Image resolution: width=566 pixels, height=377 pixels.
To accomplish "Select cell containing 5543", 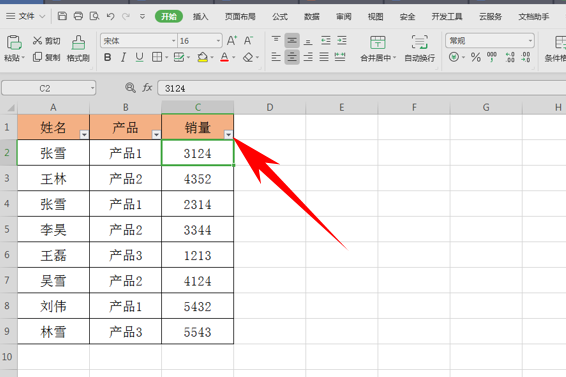I will tap(197, 332).
